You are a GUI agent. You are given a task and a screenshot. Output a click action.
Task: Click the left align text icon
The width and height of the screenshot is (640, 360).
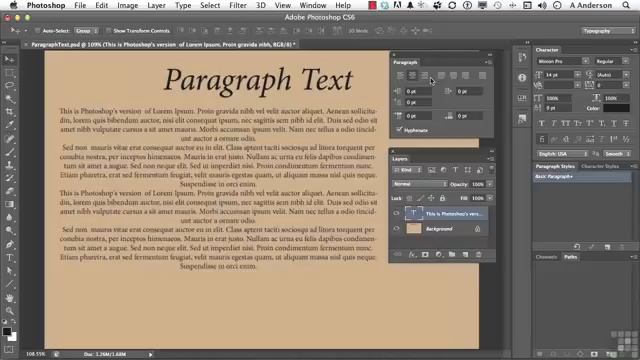[400, 76]
